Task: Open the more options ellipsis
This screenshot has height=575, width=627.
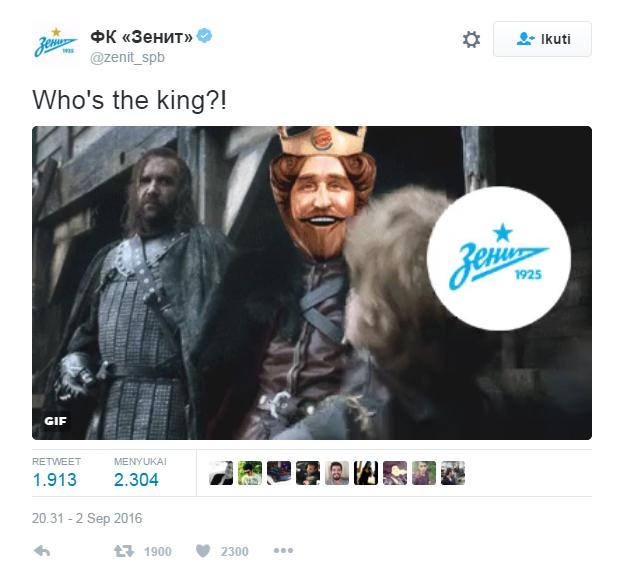Action: pyautogui.click(x=283, y=551)
